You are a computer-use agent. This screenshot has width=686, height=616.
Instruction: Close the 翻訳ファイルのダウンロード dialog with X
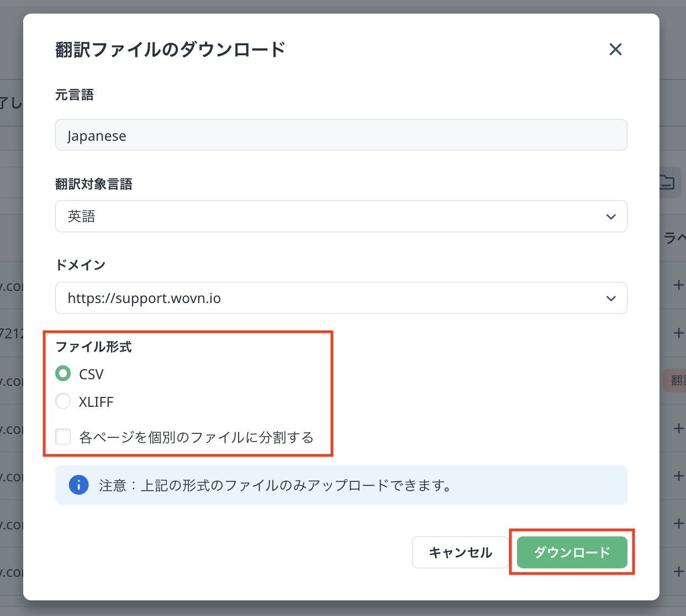tap(615, 50)
